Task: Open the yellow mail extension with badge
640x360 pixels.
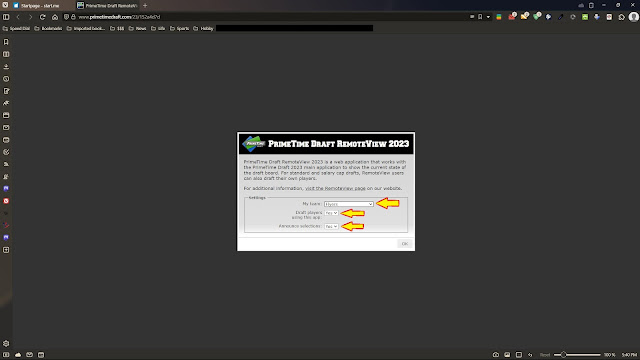Action: pyautogui.click(x=524, y=17)
